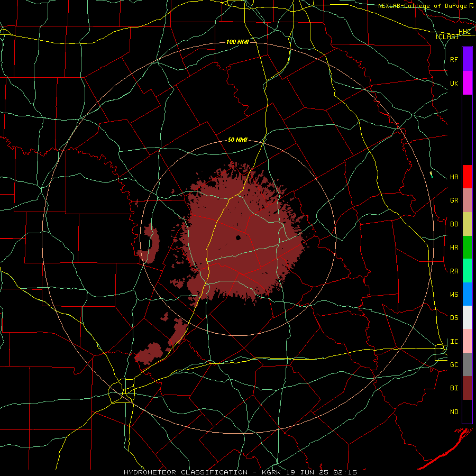476x476 pixels.
Task: Click the RF purple legend swatch
Action: (x=467, y=59)
